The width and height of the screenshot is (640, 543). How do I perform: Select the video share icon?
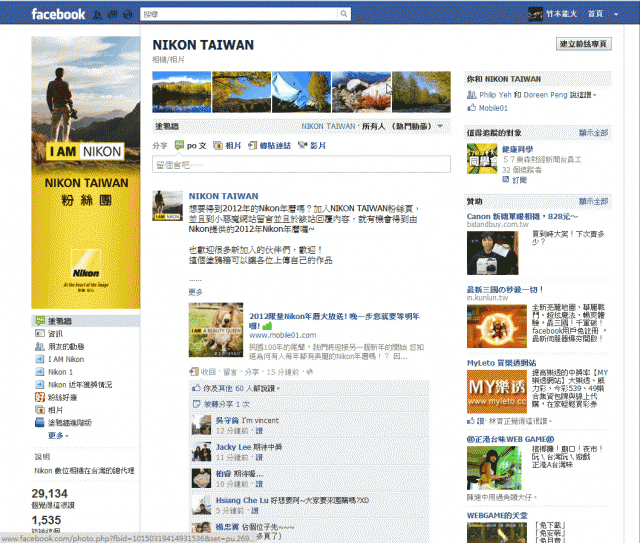click(302, 145)
